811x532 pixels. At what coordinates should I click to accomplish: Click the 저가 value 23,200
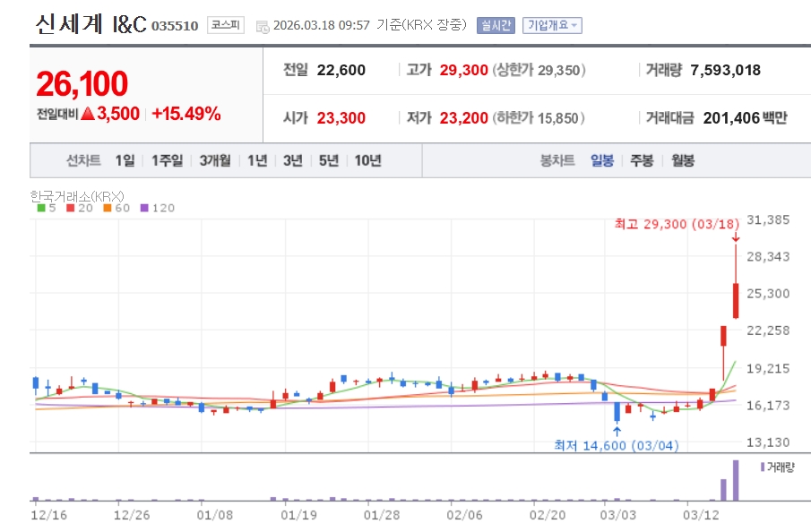point(464,118)
